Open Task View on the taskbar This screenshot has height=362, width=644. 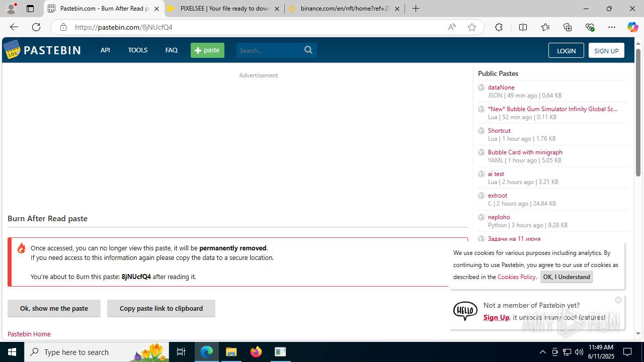[181, 352]
